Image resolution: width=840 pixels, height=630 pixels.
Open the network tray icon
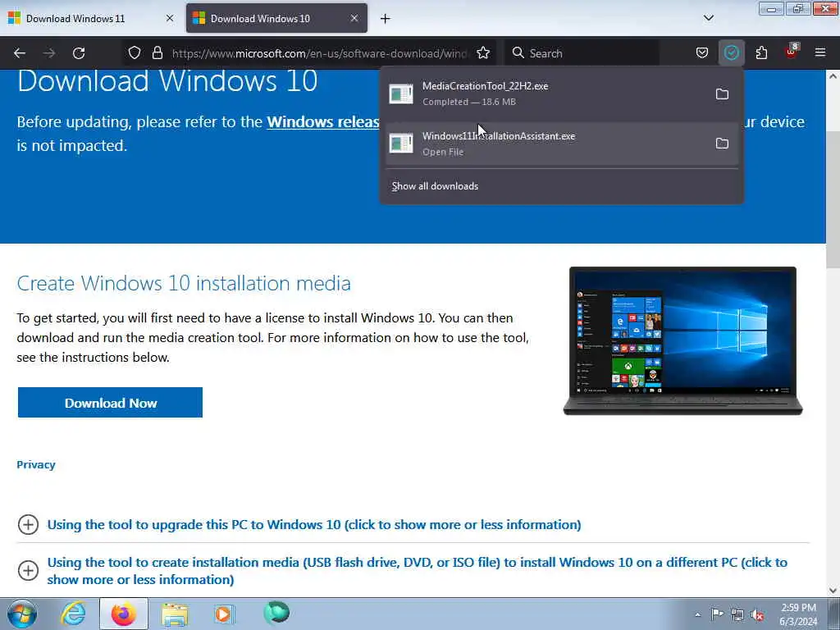click(x=737, y=614)
